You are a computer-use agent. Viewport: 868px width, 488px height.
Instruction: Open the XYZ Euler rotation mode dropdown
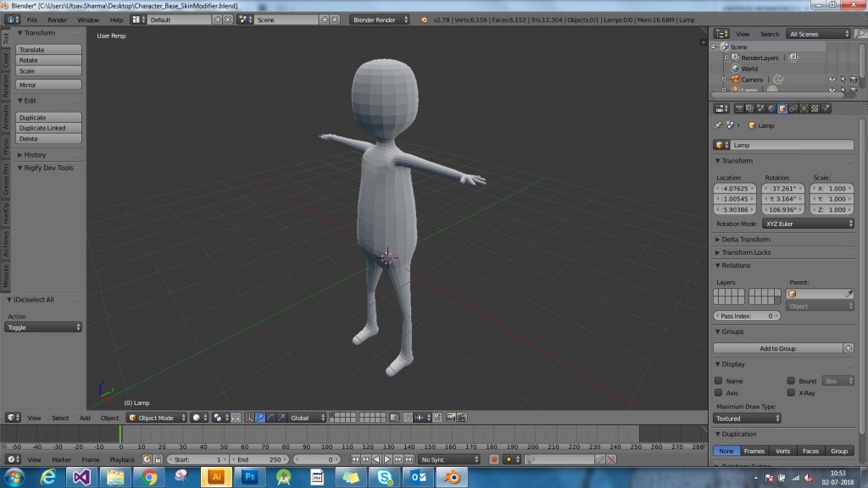pos(807,223)
